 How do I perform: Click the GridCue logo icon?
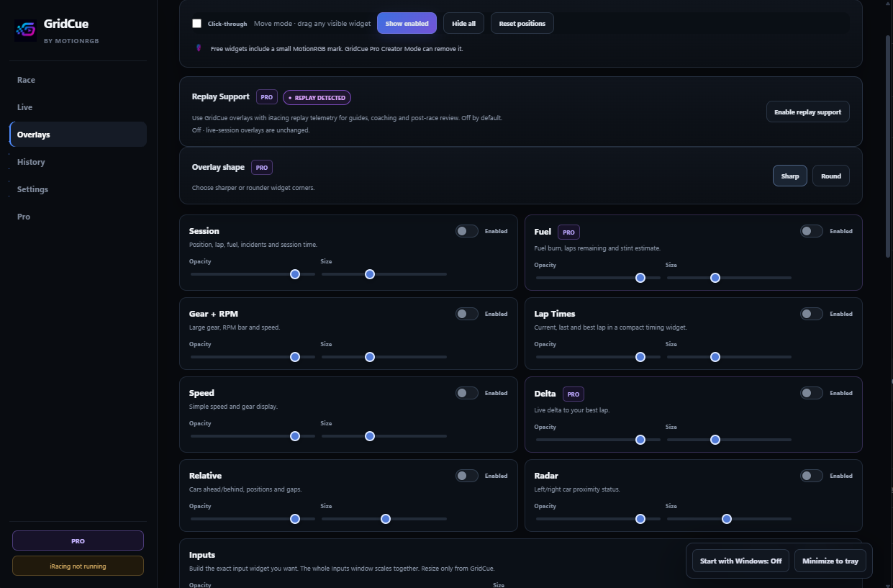[25, 30]
